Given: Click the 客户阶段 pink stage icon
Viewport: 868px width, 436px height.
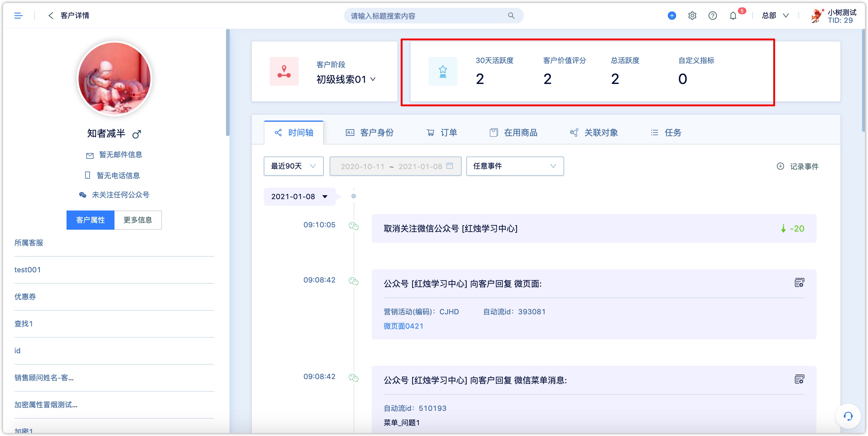Looking at the screenshot, I should pyautogui.click(x=284, y=71).
